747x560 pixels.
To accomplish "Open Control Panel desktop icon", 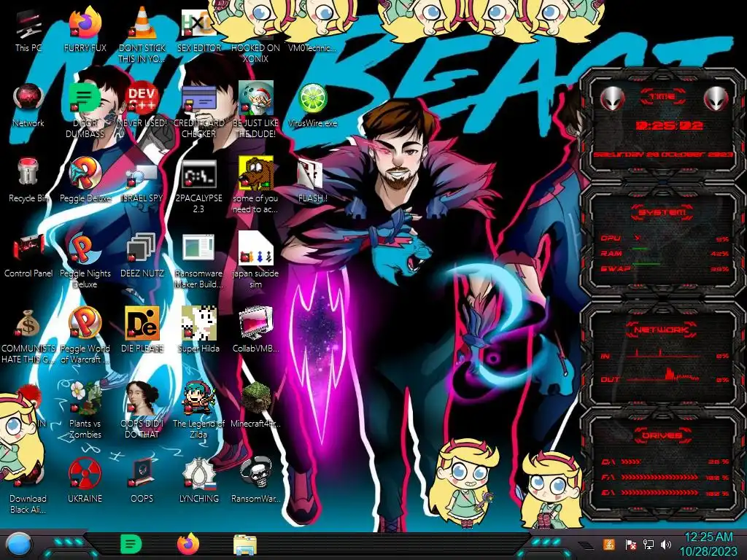I will point(28,256).
